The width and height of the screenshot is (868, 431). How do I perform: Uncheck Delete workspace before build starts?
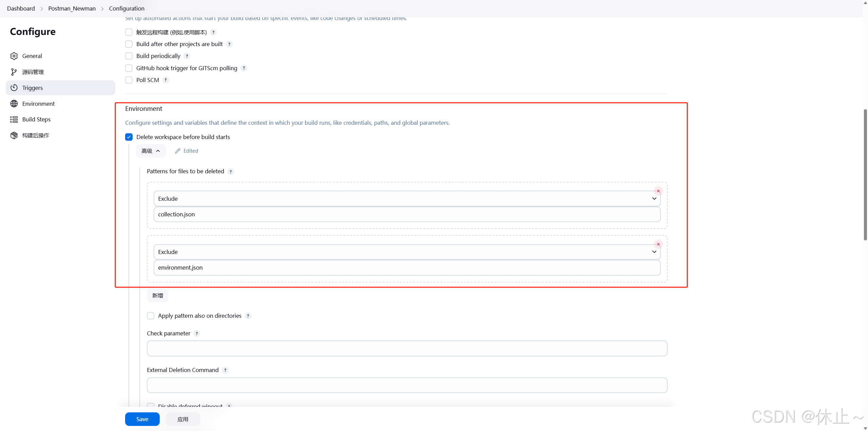(129, 137)
